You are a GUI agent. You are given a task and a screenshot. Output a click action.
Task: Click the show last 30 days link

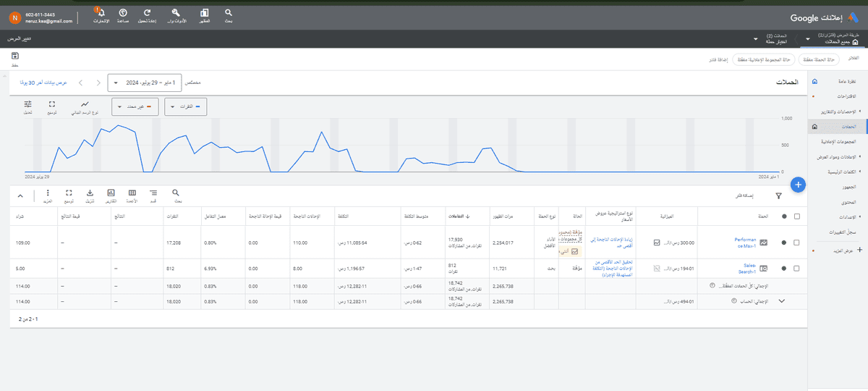coord(43,83)
